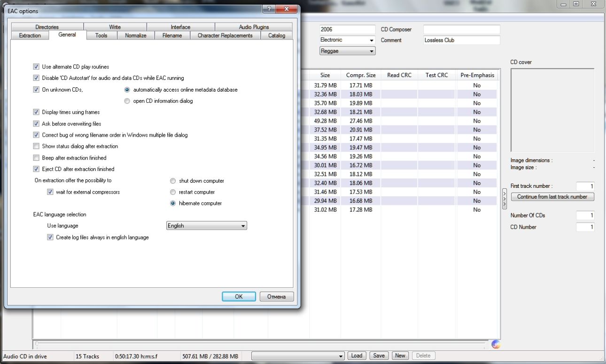The width and height of the screenshot is (606, 364).
Task: Click the 15 Tracks status bar entry
Action: 87,356
